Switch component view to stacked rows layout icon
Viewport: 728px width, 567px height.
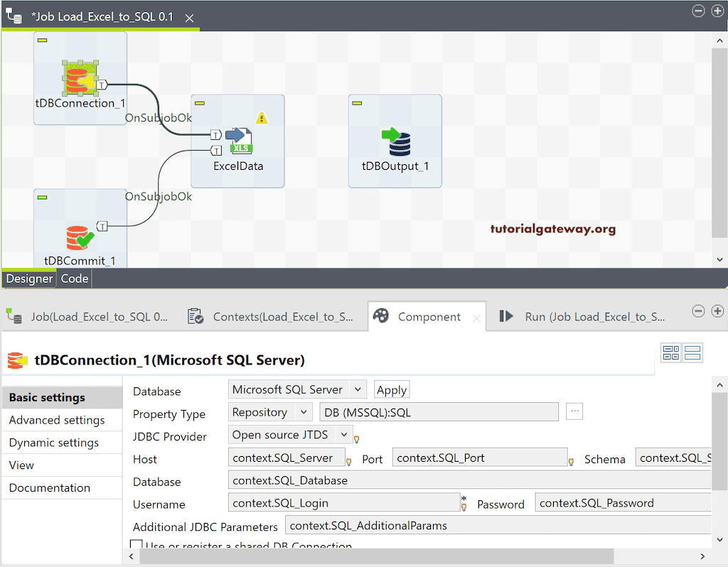692,352
